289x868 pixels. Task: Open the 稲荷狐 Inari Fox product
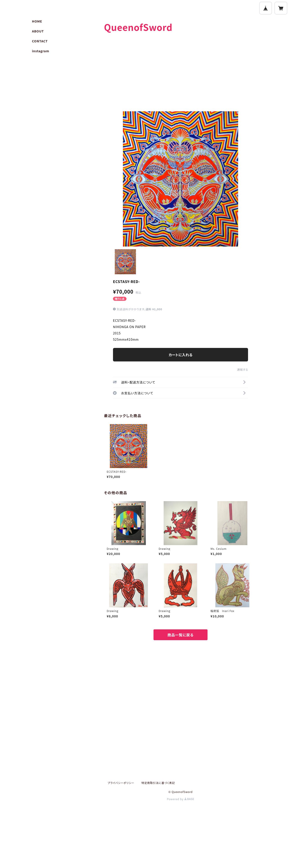232,585
